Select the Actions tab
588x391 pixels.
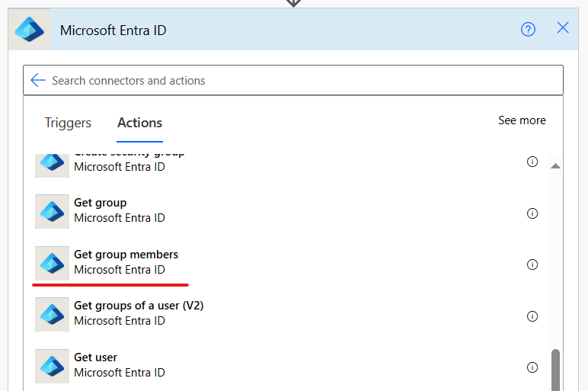pyautogui.click(x=139, y=123)
